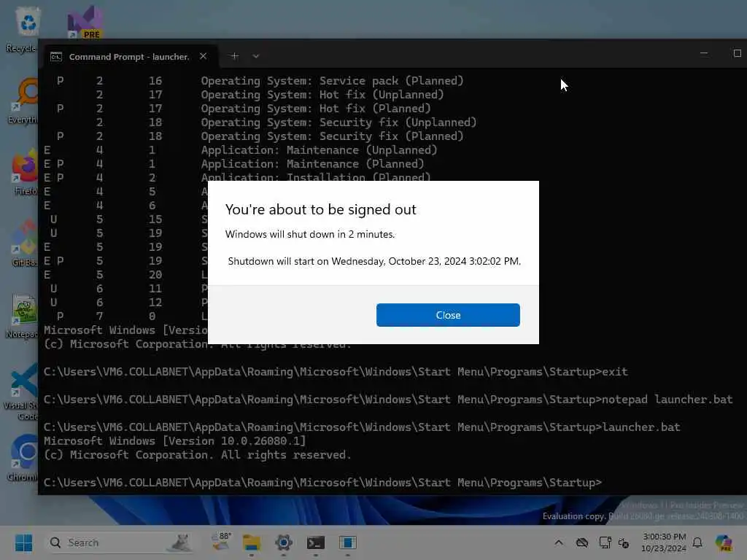The width and height of the screenshot is (747, 560).
Task: Click the 'Startup>exit' command line
Action: [x=336, y=372]
